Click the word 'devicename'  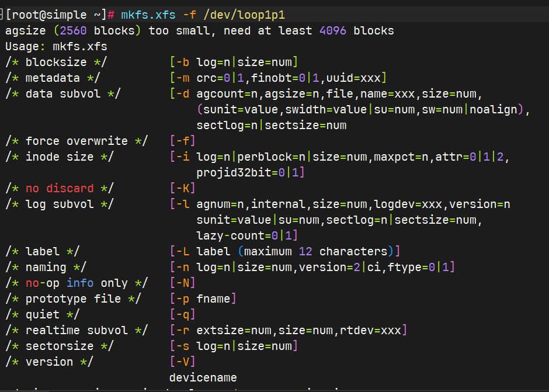[x=203, y=377]
